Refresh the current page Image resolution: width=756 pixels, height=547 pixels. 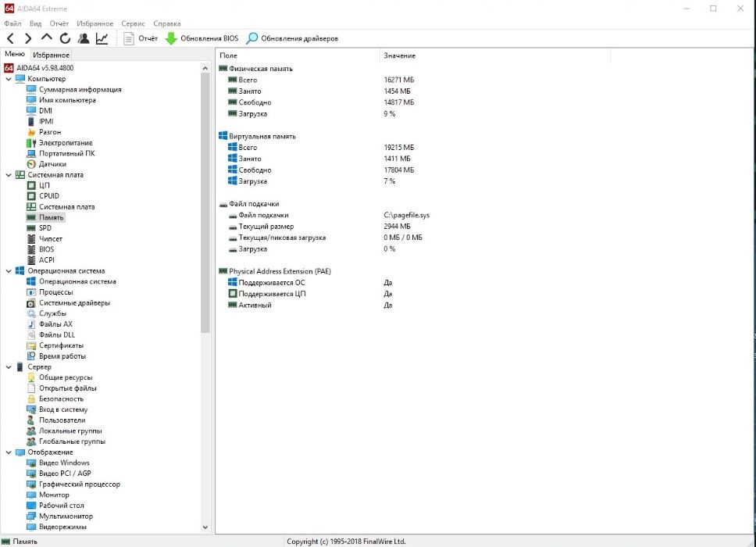coord(65,38)
